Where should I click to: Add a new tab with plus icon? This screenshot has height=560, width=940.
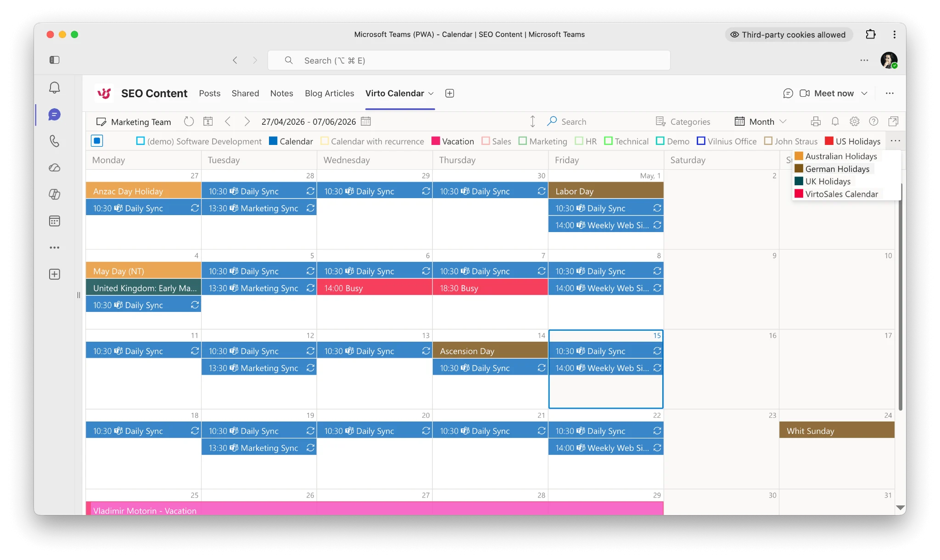(x=450, y=94)
